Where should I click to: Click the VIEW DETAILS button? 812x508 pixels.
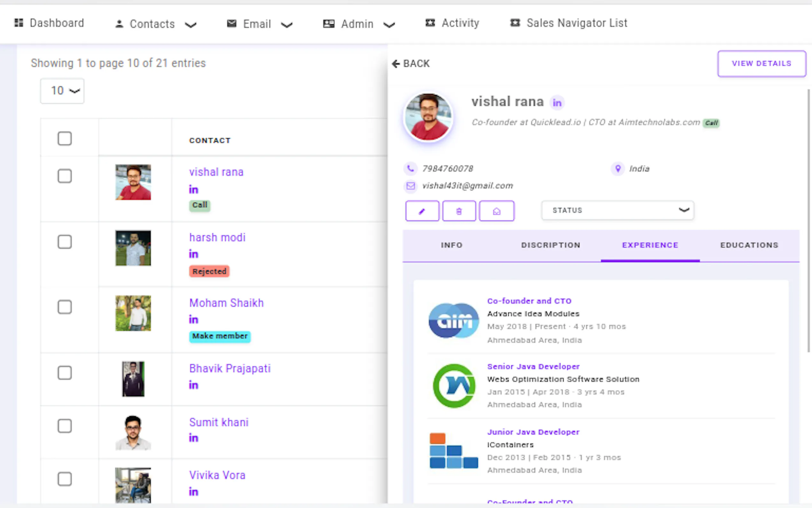coord(761,64)
